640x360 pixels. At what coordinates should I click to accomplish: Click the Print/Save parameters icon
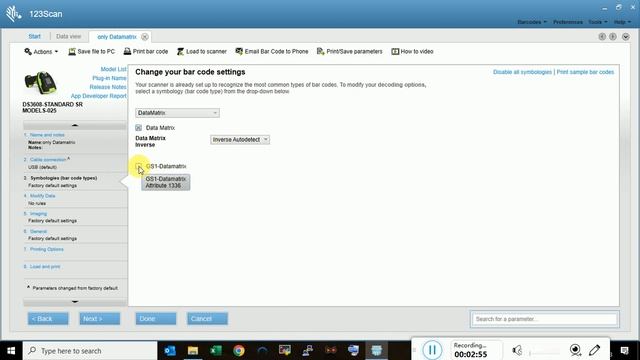click(321, 51)
